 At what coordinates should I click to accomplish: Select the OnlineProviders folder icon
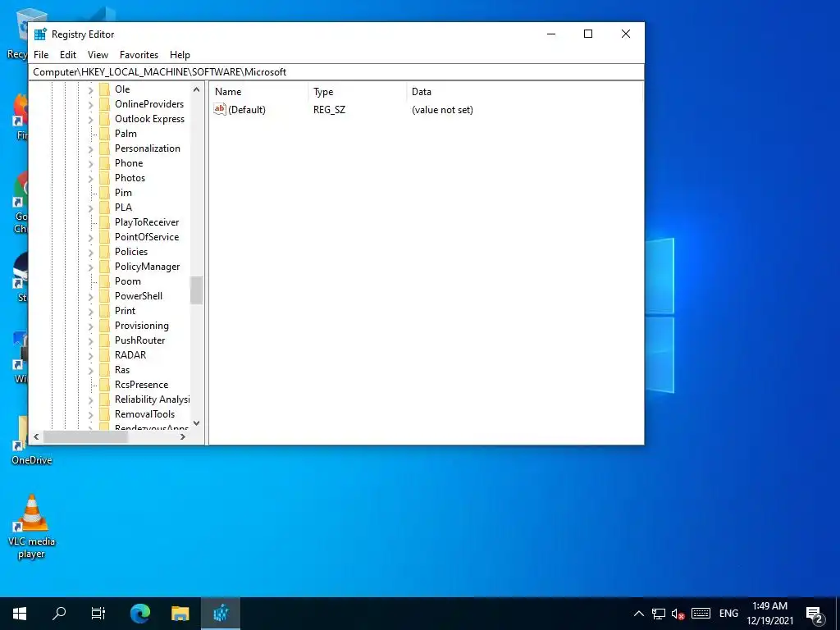[x=104, y=104]
